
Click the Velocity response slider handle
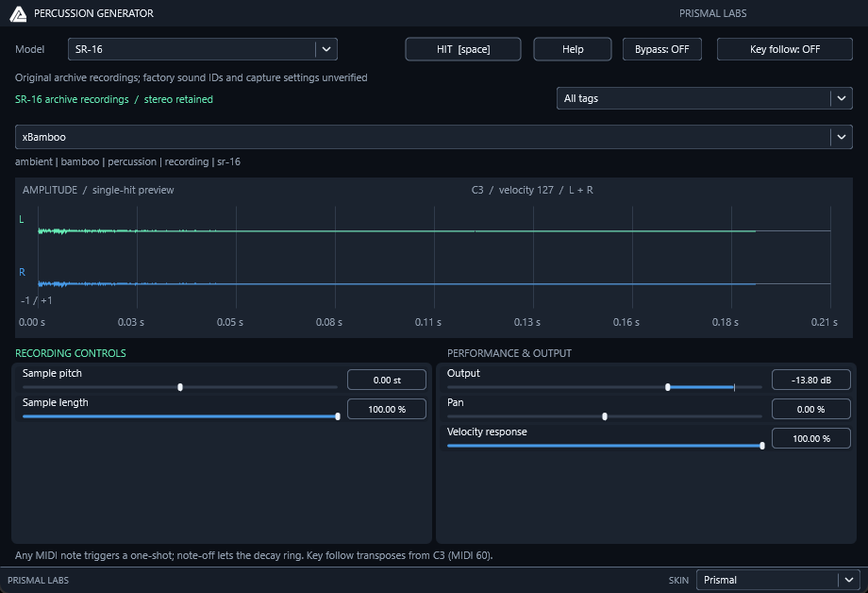point(762,446)
